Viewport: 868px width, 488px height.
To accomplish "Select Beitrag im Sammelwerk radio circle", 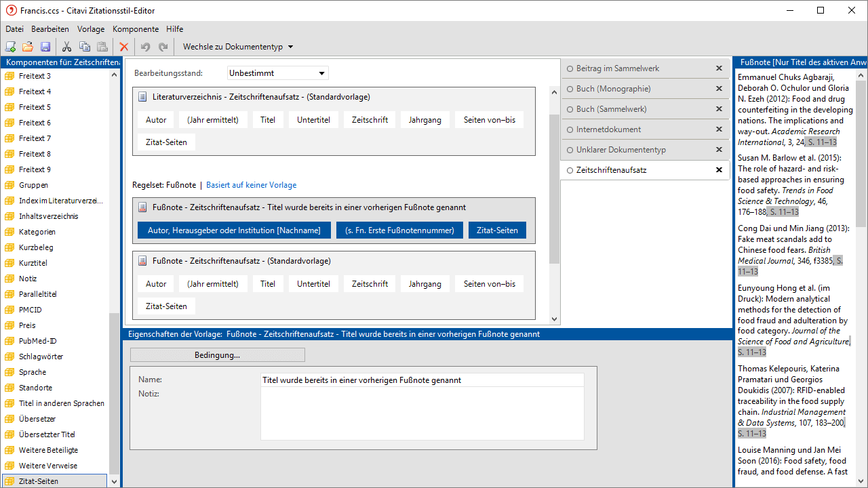I will coord(570,68).
